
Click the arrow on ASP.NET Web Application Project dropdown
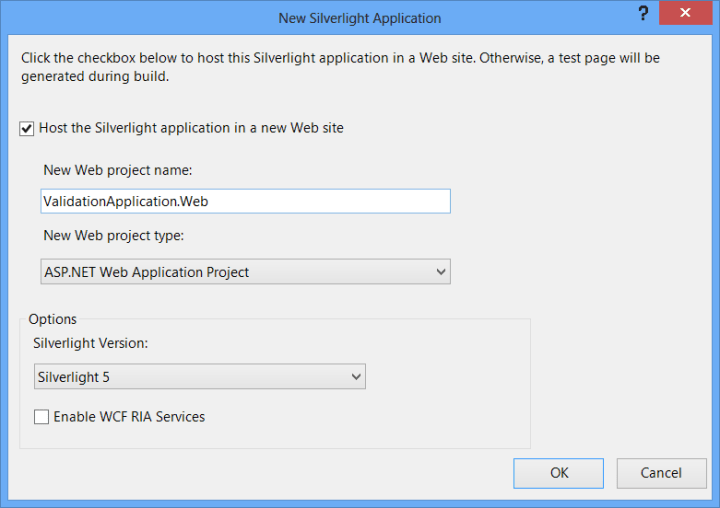(442, 272)
